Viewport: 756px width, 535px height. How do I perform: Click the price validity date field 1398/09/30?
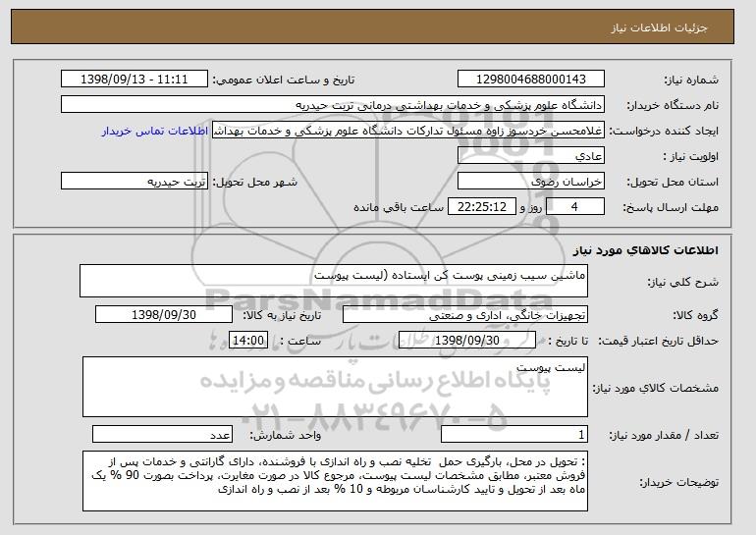[467, 341]
